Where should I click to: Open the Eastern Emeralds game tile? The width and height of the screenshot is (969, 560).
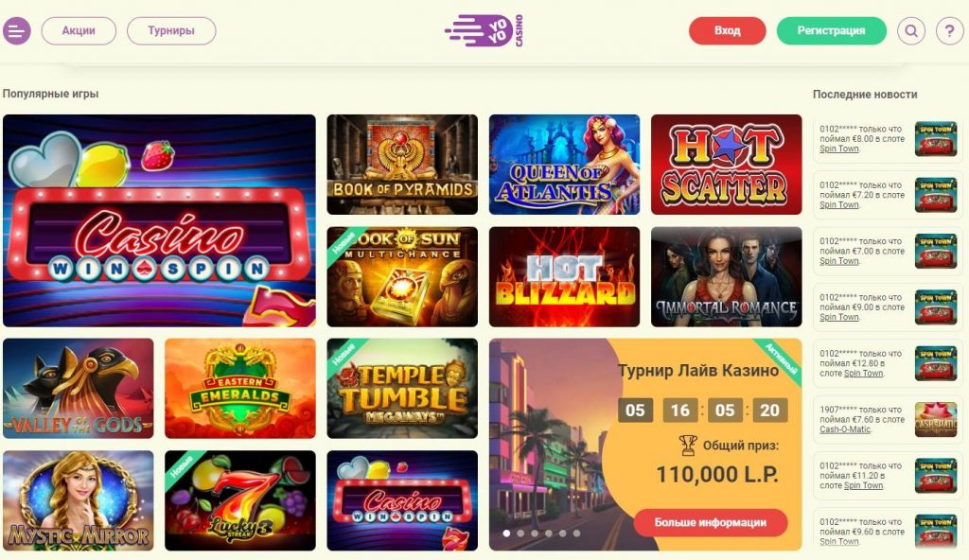click(x=240, y=388)
